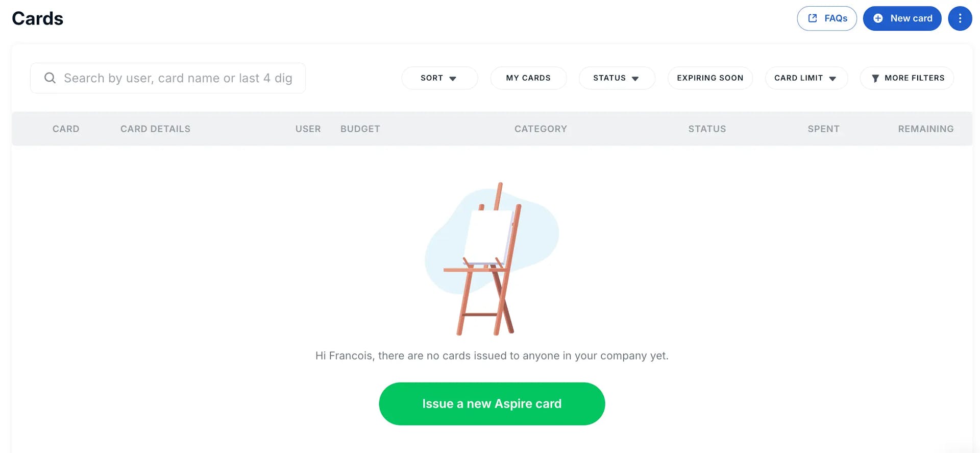Open the Card Limit dropdown

click(806, 78)
